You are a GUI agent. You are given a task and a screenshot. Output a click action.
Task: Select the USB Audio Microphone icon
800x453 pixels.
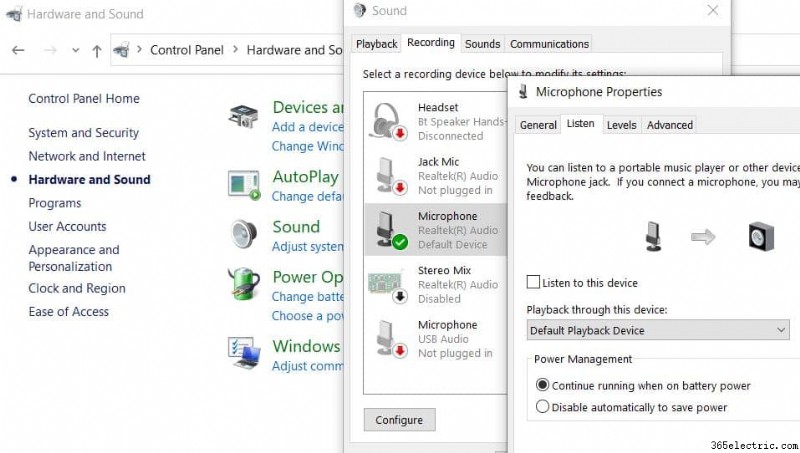(391, 339)
